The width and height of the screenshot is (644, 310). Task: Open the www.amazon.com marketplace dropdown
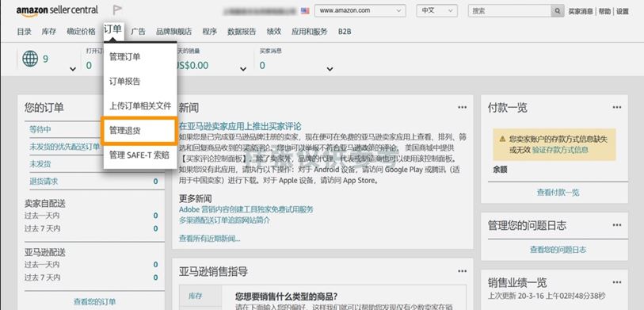click(x=360, y=10)
